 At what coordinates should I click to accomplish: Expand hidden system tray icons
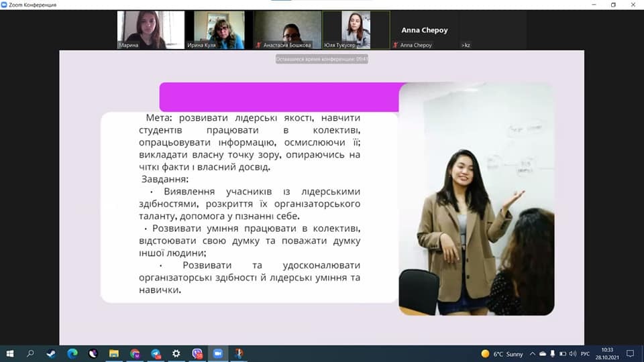tap(532, 353)
